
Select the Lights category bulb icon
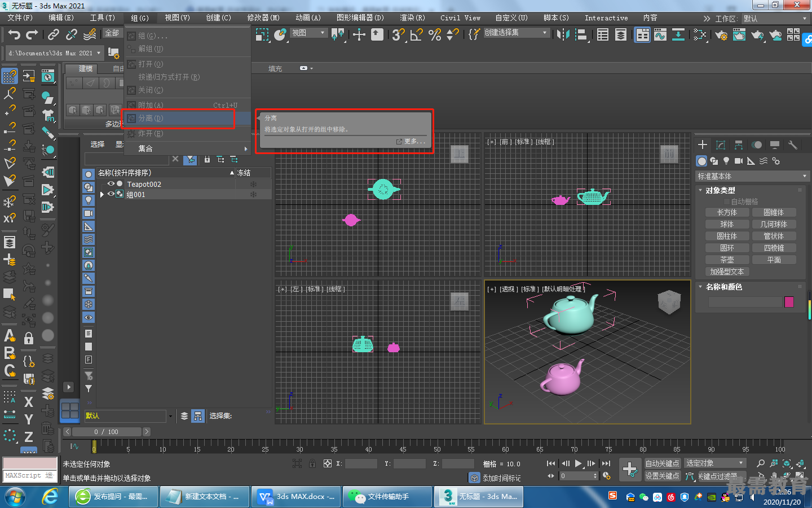[x=726, y=161]
